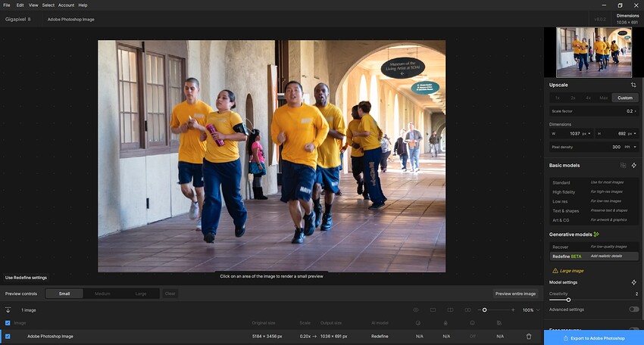This screenshot has width=644, height=345.
Task: Toggle the select-all Image header checkbox
Action: point(8,323)
